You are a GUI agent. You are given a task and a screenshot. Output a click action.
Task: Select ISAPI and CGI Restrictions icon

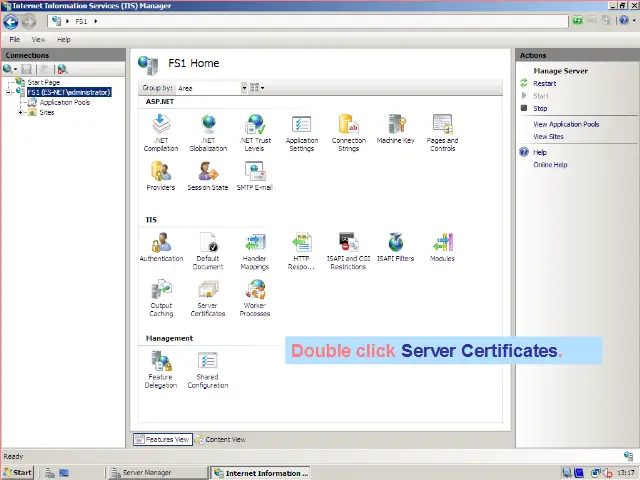tap(348, 251)
